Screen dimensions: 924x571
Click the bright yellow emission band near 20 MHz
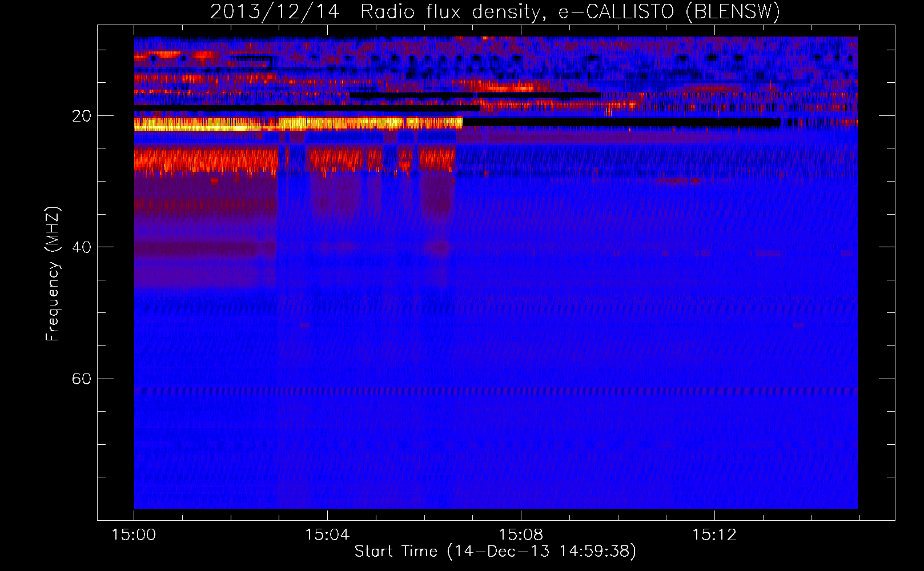click(298, 123)
